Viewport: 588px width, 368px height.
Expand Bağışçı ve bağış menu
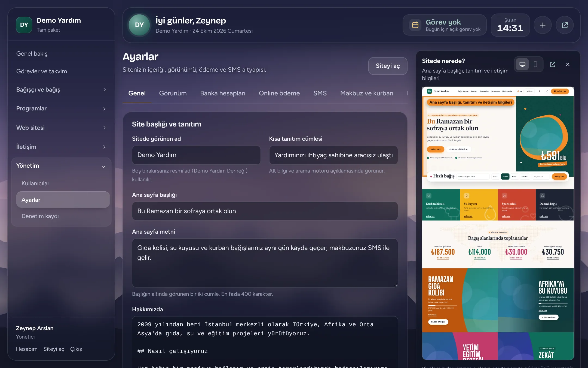[x=61, y=90]
